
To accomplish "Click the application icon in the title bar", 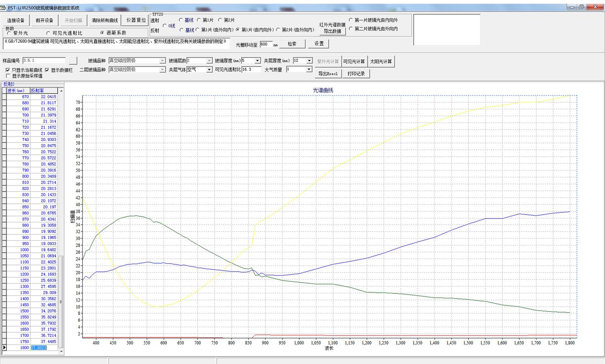I will pyautogui.click(x=3, y=8).
